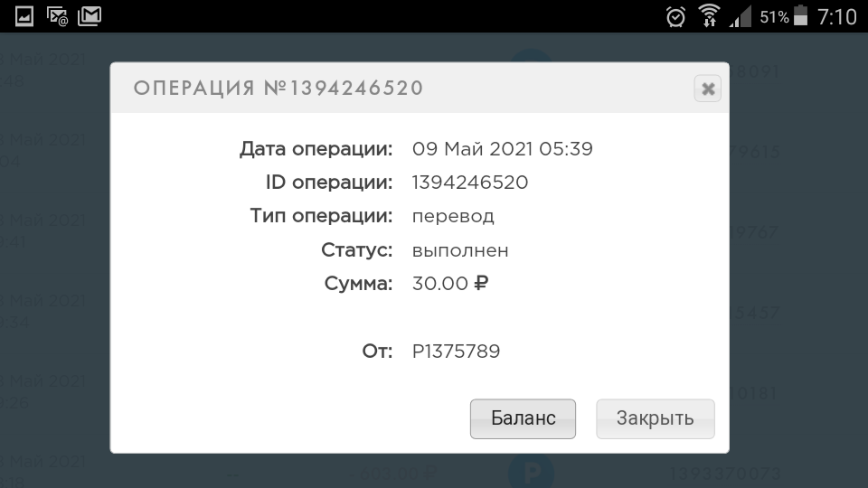Click dimmed operation number 1393370073 in background
This screenshot has height=488, width=868.
(x=724, y=474)
